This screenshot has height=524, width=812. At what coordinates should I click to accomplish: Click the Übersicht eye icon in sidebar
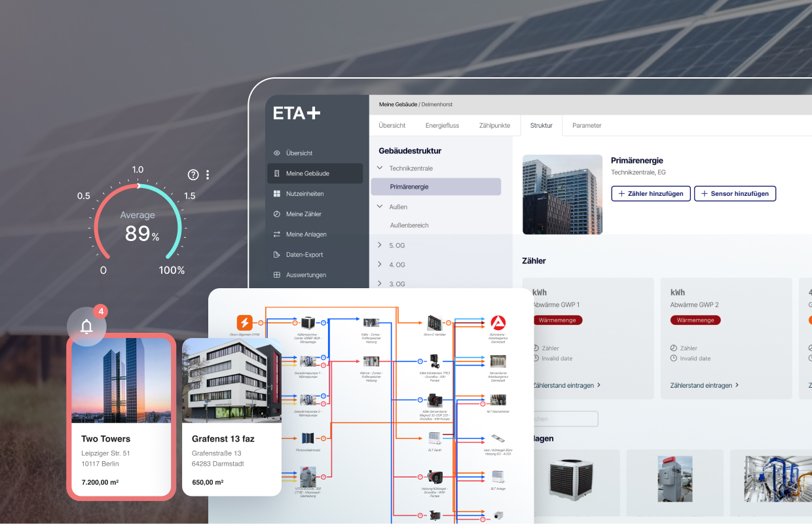click(277, 153)
